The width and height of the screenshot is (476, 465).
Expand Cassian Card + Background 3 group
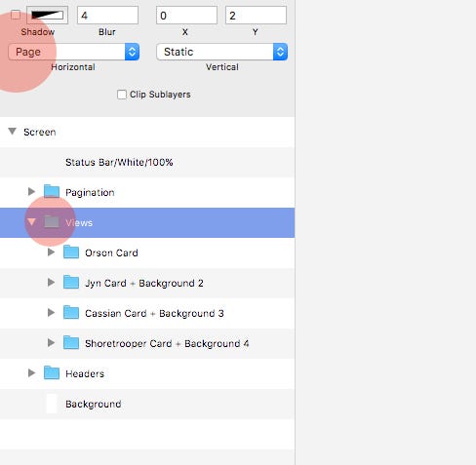51,313
